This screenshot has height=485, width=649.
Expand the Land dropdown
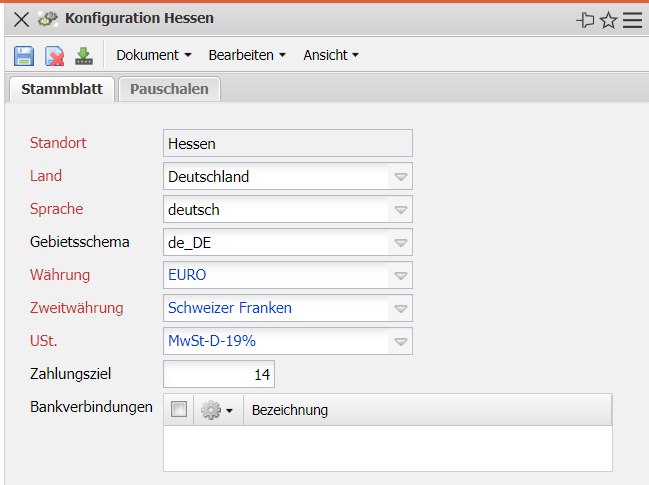400,177
